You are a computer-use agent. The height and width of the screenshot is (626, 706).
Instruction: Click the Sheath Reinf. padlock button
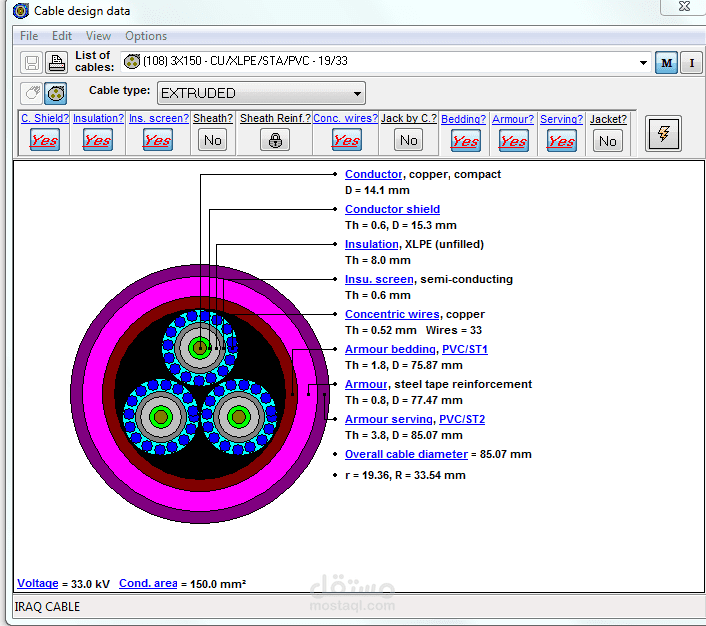coord(275,140)
